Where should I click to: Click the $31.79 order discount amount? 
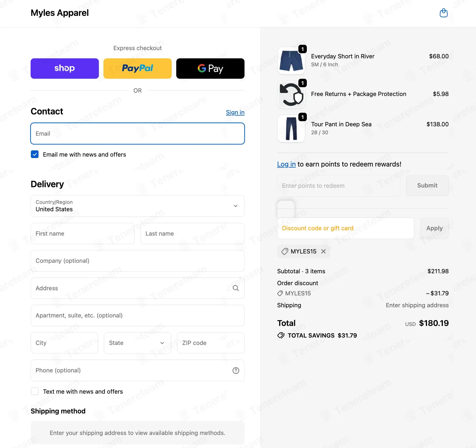click(x=437, y=293)
